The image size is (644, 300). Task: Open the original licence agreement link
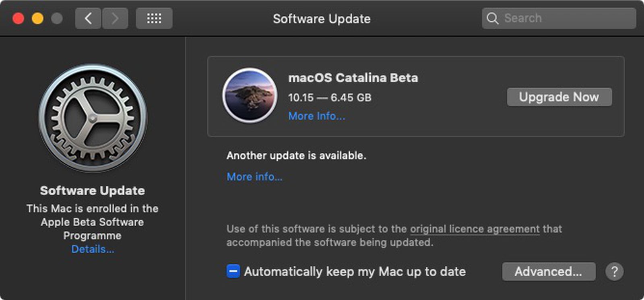(x=475, y=229)
